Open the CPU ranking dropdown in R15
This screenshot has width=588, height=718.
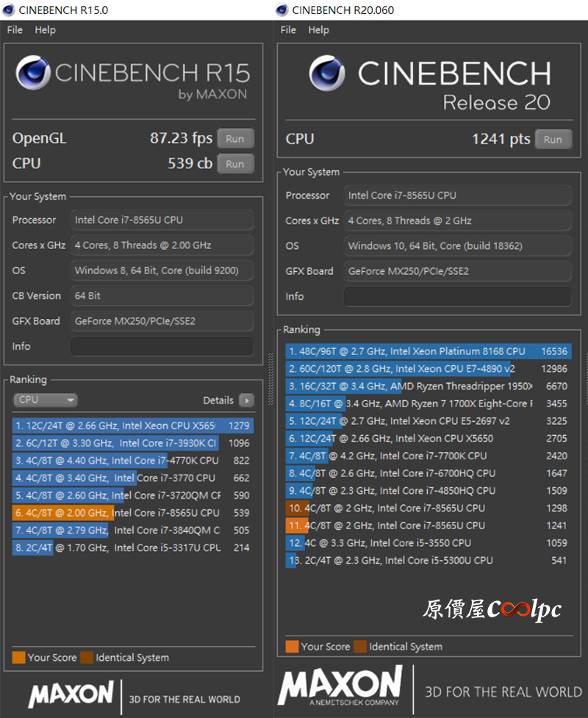click(x=45, y=400)
